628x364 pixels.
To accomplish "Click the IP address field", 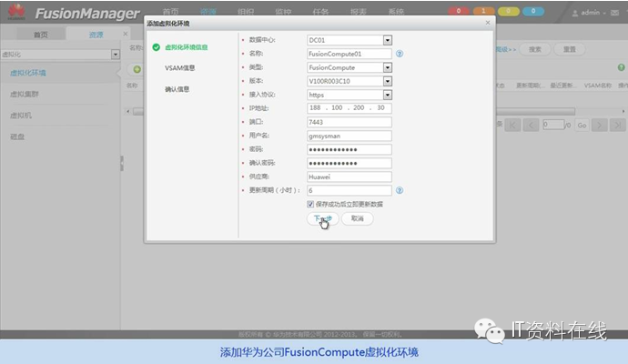I will pos(349,108).
